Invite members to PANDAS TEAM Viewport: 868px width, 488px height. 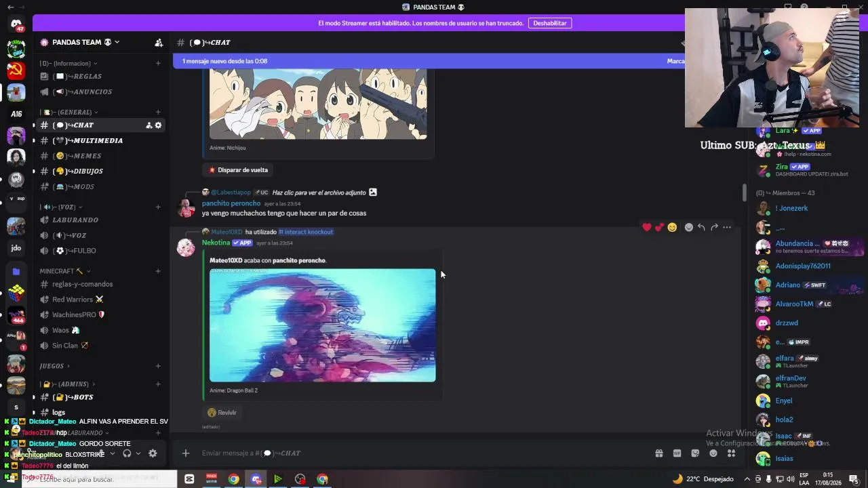click(159, 42)
